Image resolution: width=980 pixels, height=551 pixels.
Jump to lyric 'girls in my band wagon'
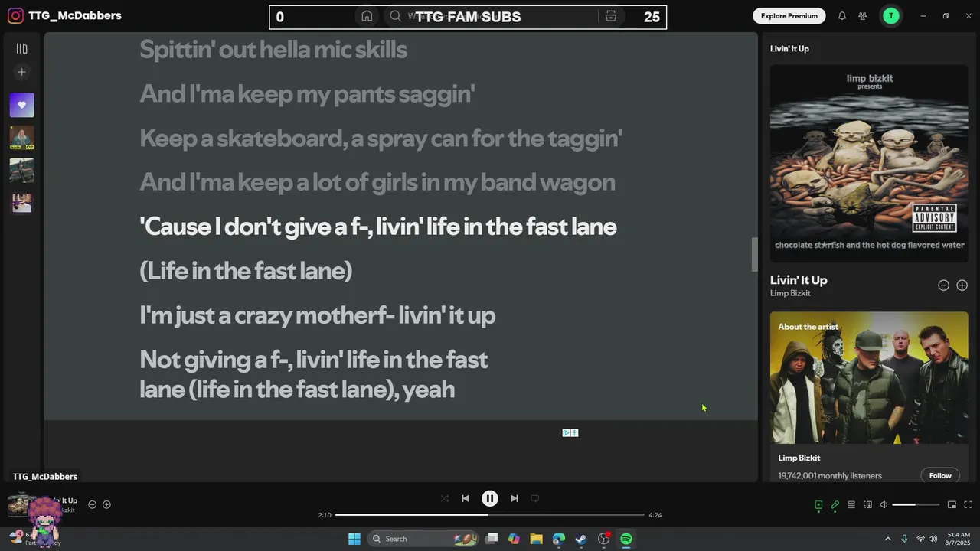377,182
